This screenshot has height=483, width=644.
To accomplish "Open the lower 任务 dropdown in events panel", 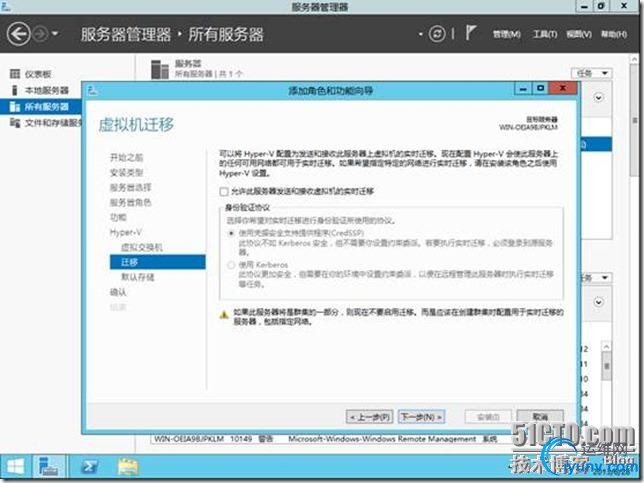I will tap(596, 278).
